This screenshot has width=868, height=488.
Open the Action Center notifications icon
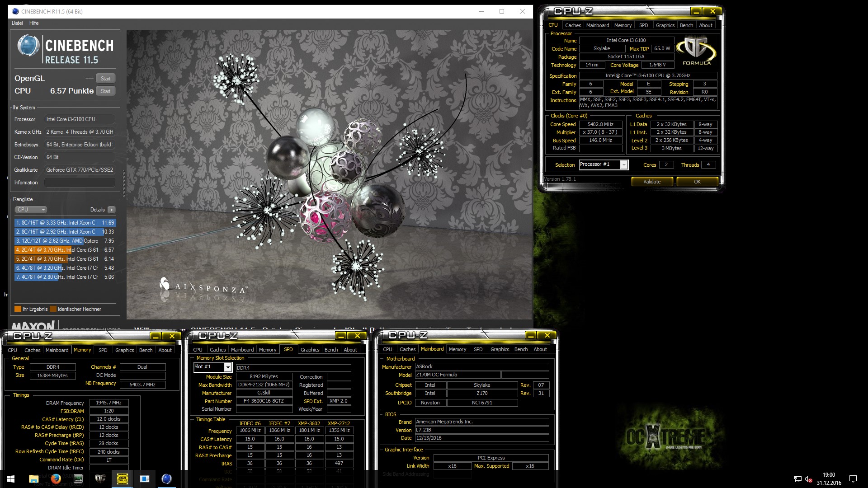click(x=853, y=479)
